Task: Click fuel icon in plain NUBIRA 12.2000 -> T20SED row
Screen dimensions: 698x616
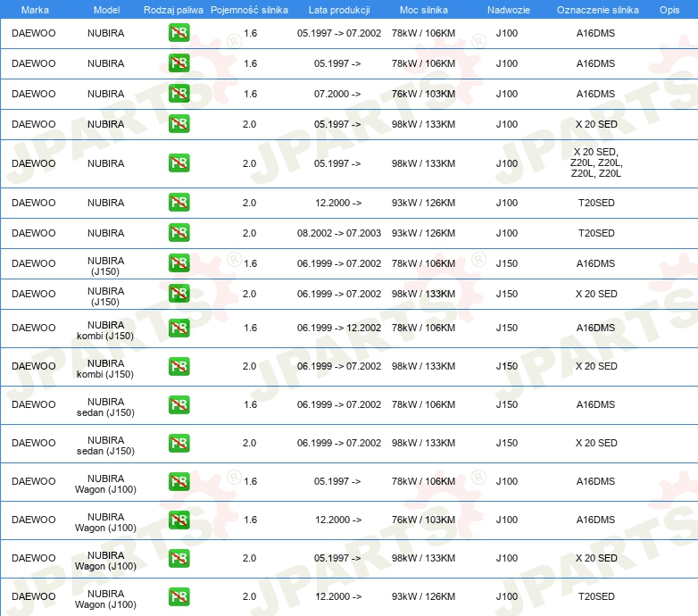Action: click(179, 202)
